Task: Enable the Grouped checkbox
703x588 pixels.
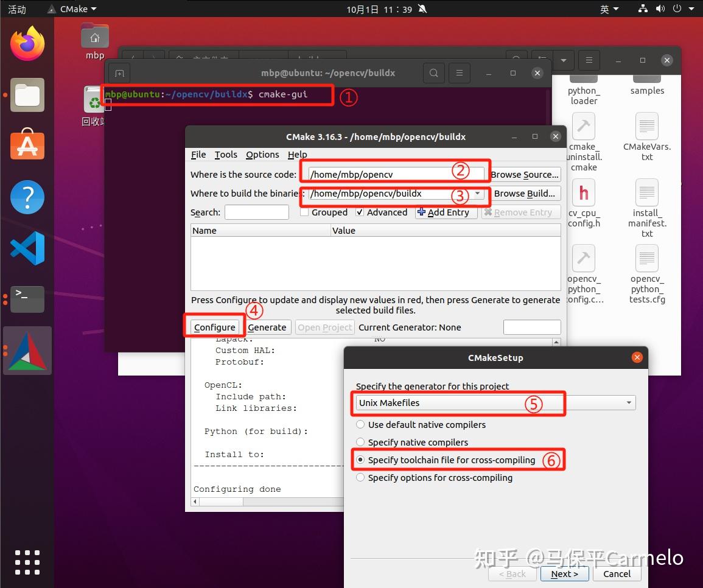Action: [x=304, y=212]
